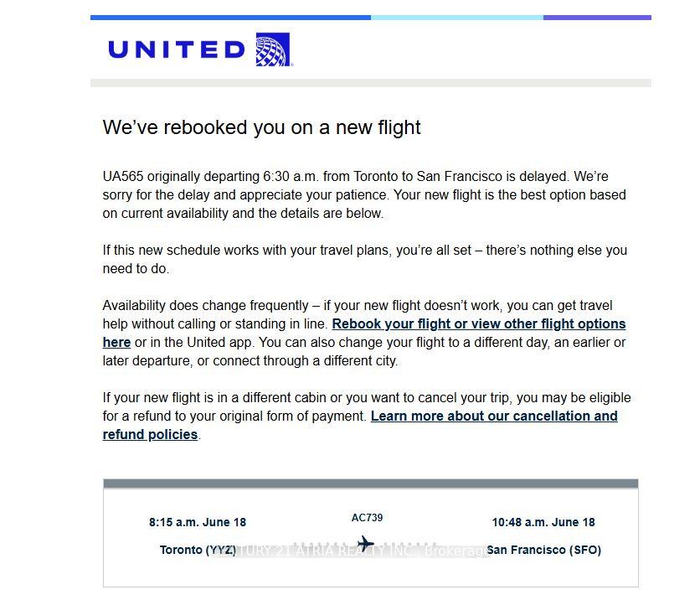Click the airplane icon between cities

(366, 544)
